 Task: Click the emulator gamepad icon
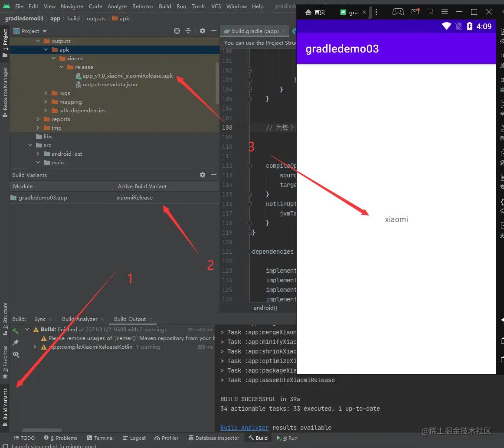pyautogui.click(x=398, y=12)
